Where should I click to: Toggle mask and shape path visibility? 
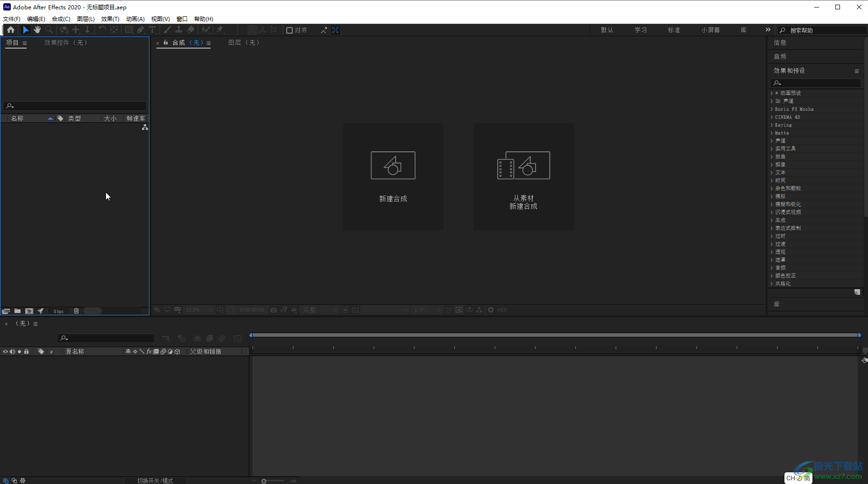[231, 310]
